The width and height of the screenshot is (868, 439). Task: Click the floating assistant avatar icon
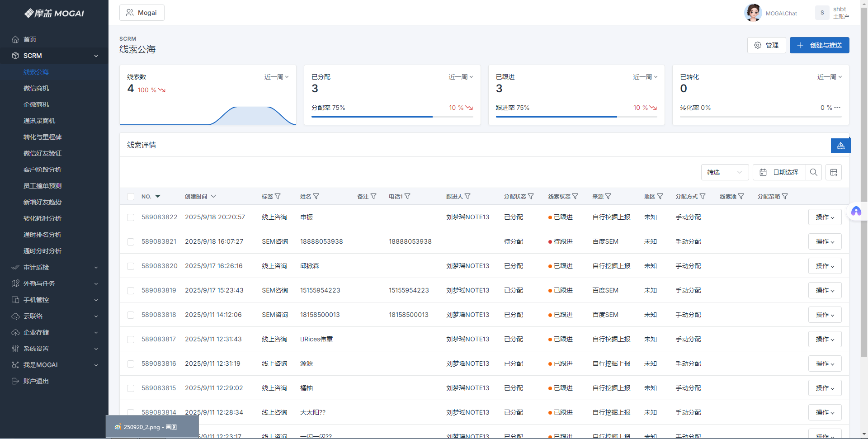(856, 211)
